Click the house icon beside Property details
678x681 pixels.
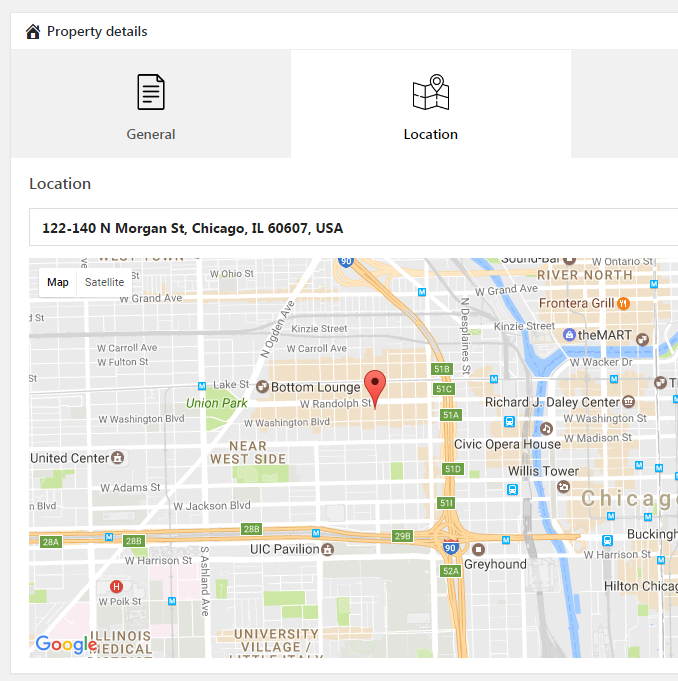coord(33,32)
